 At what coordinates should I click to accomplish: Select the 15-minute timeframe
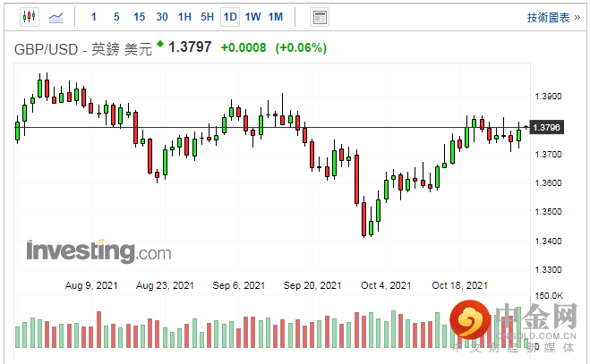pos(139,17)
